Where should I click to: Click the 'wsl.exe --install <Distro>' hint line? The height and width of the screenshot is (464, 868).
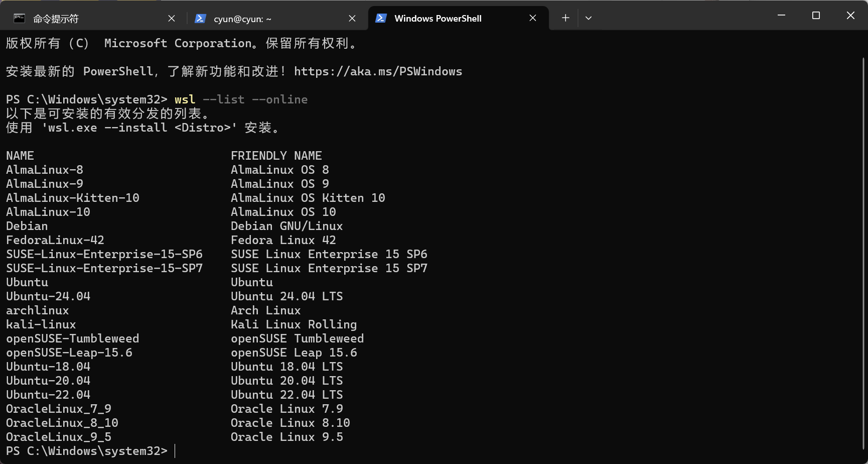143,128
